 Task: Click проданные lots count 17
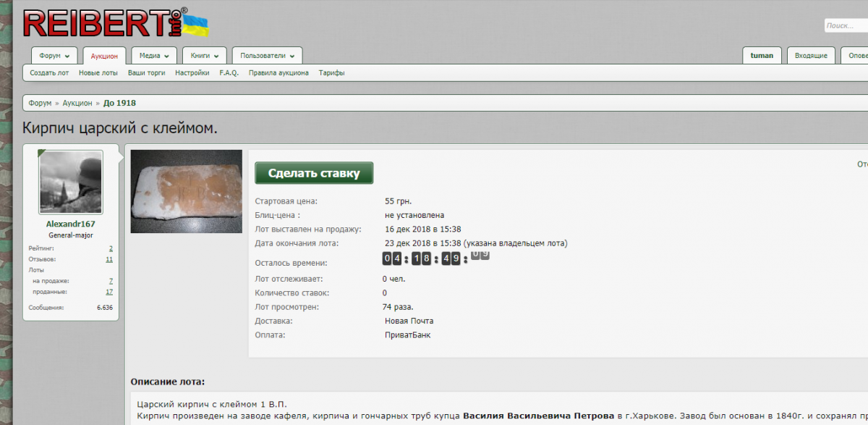109,292
